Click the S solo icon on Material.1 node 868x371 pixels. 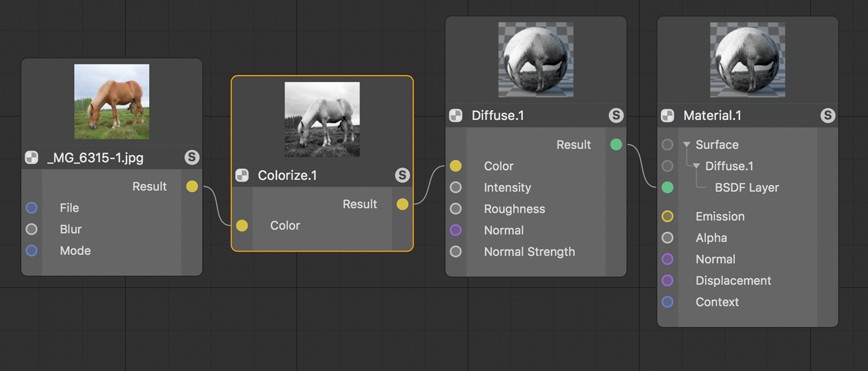click(828, 116)
